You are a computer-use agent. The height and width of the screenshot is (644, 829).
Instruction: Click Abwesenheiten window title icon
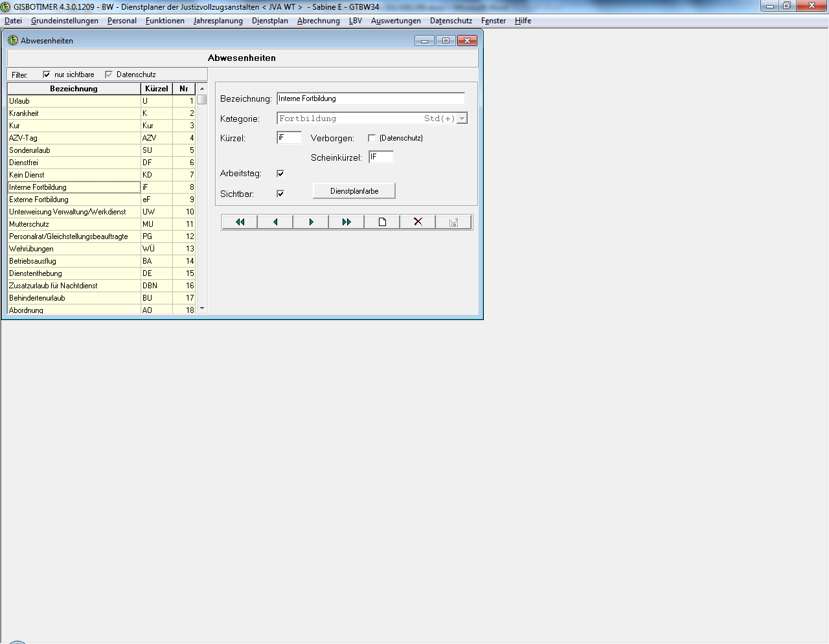[x=13, y=40]
